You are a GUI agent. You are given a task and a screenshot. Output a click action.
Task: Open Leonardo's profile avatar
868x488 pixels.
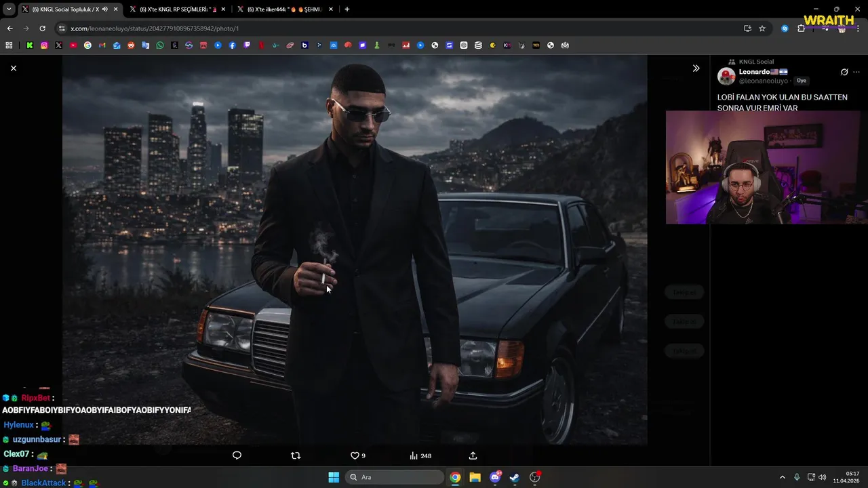point(726,76)
